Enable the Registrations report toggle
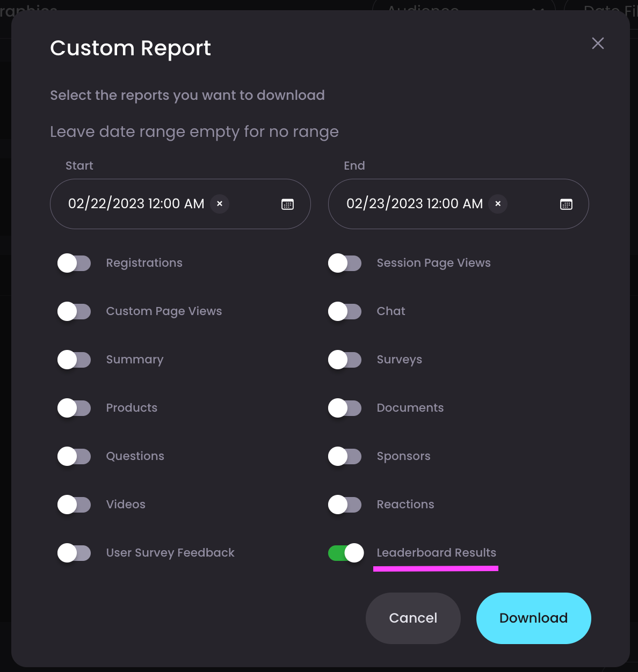The height and width of the screenshot is (672, 638). 74,263
